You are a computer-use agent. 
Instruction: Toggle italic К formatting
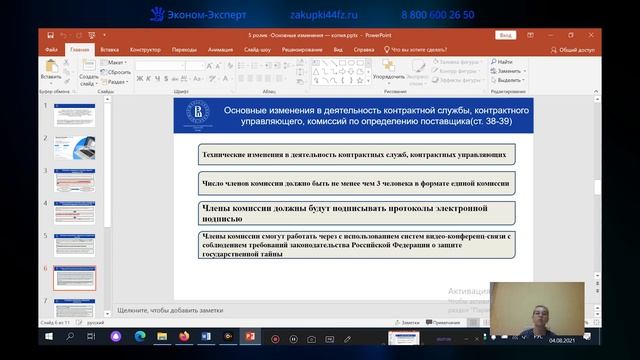point(149,78)
